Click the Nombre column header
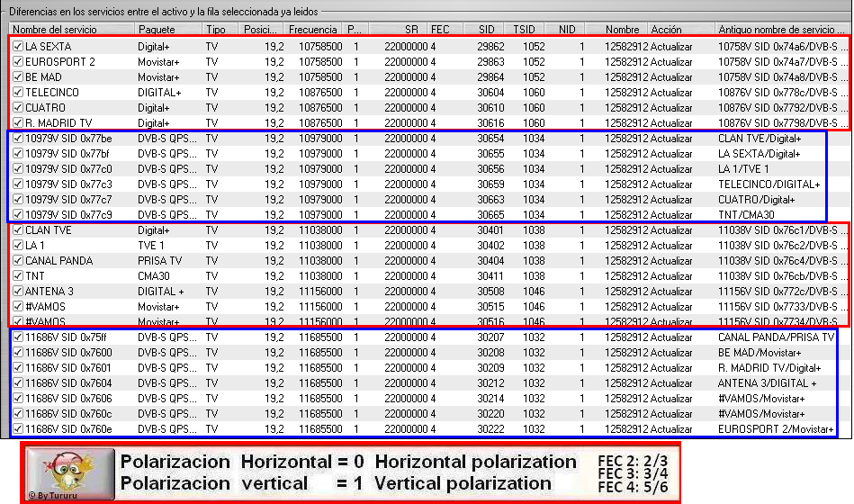854x504 pixels. pos(616,30)
